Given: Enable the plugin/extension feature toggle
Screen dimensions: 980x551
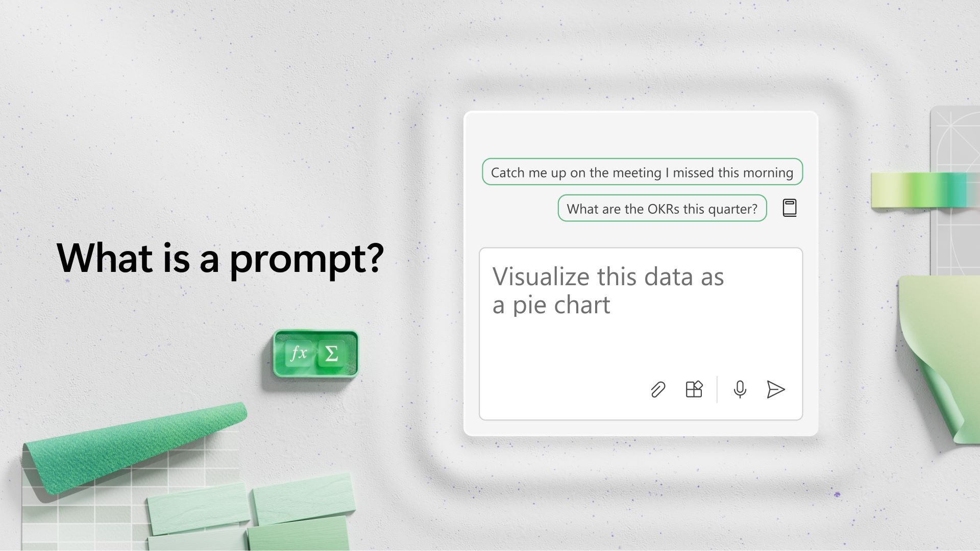Looking at the screenshot, I should (694, 389).
